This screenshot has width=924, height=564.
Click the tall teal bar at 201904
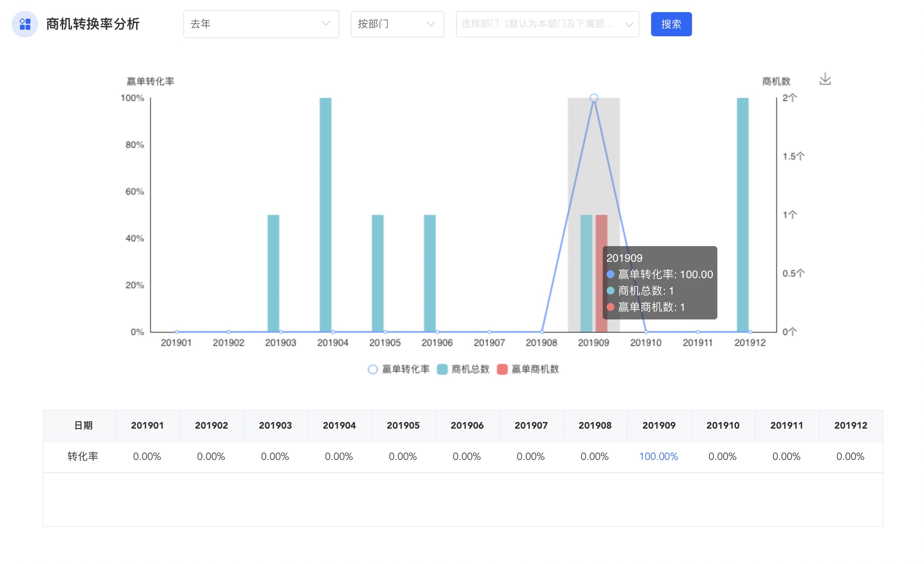[326, 215]
